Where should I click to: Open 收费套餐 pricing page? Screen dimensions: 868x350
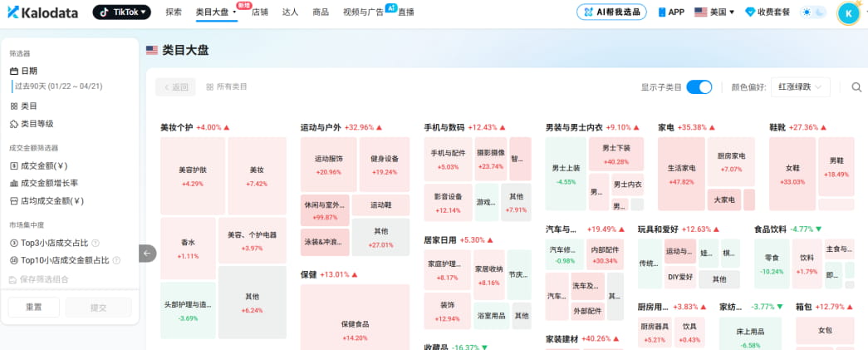point(767,12)
